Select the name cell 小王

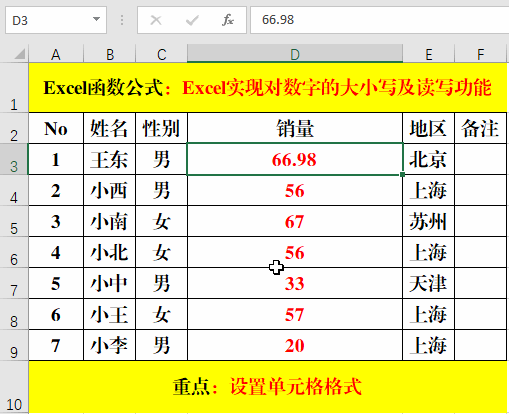[110, 314]
